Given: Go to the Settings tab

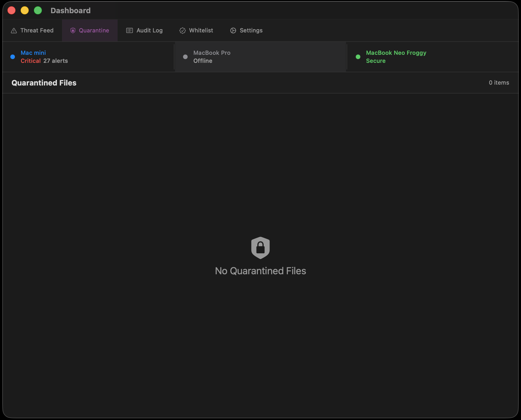Looking at the screenshot, I should click(246, 30).
